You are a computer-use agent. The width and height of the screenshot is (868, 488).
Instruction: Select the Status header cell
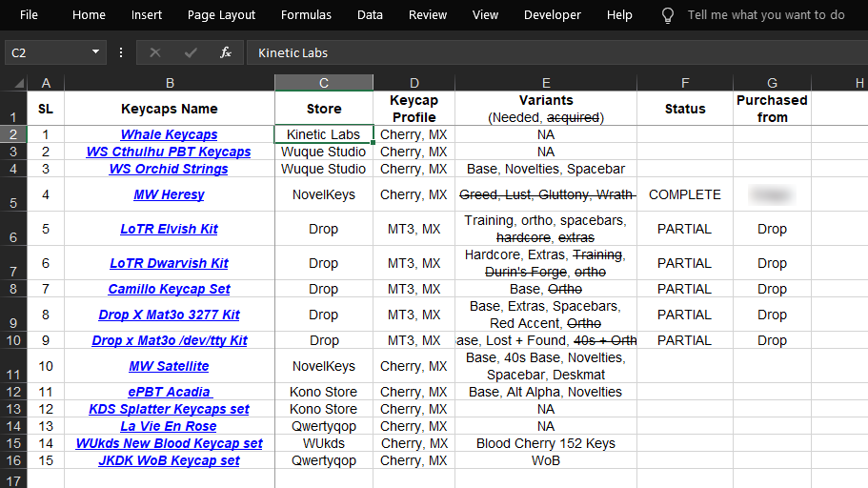[x=685, y=109]
